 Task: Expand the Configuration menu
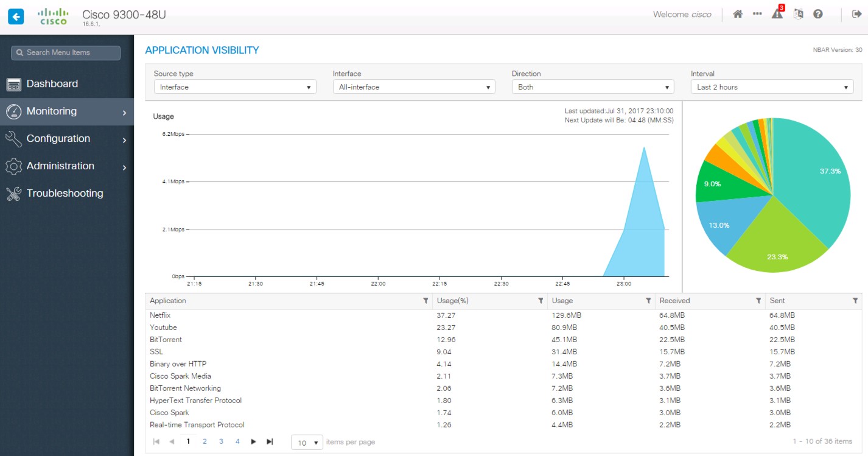click(x=67, y=139)
